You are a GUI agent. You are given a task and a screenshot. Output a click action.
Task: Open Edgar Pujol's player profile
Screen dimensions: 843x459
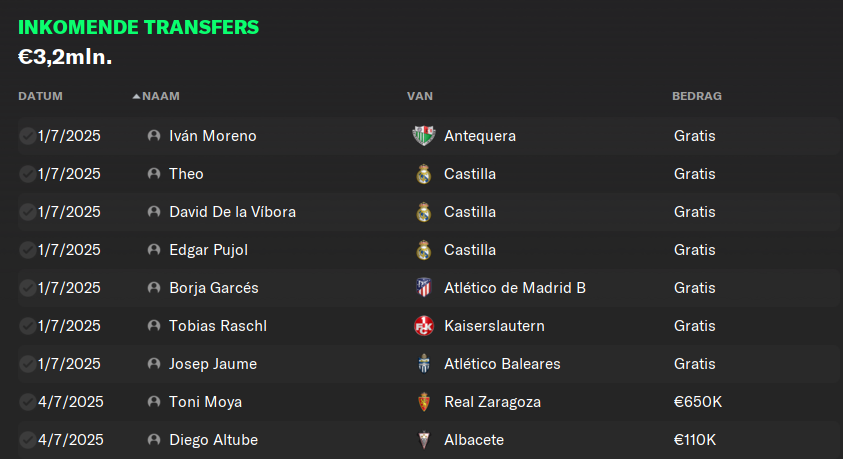click(x=209, y=250)
